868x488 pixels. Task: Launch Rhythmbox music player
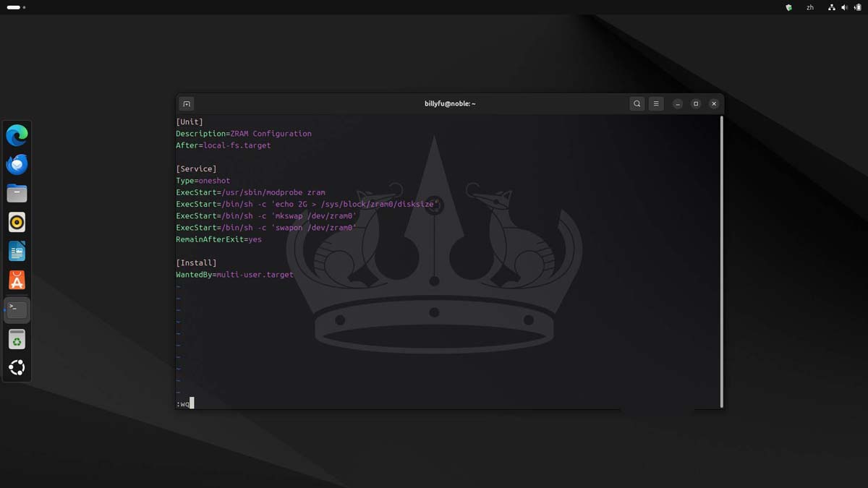(17, 222)
